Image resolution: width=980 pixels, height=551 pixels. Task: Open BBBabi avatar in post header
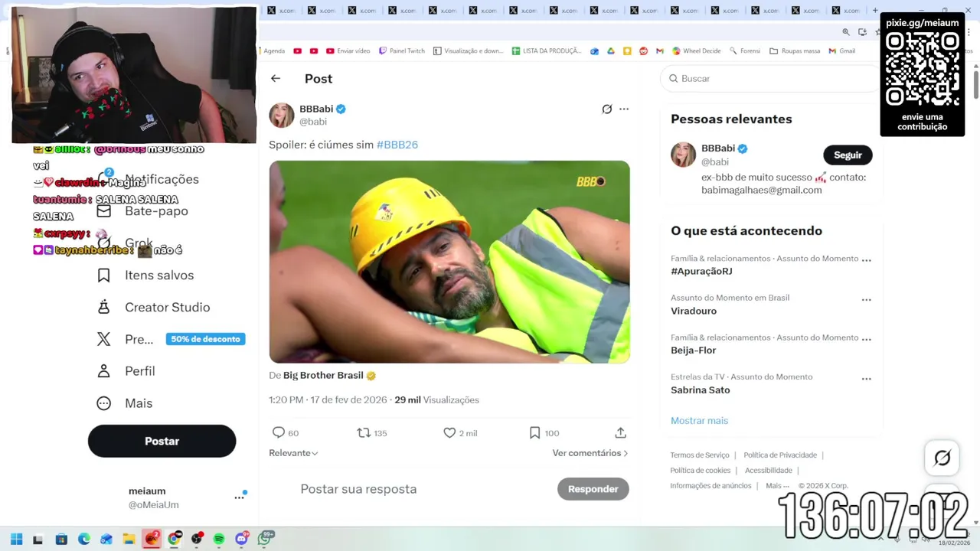pos(282,115)
